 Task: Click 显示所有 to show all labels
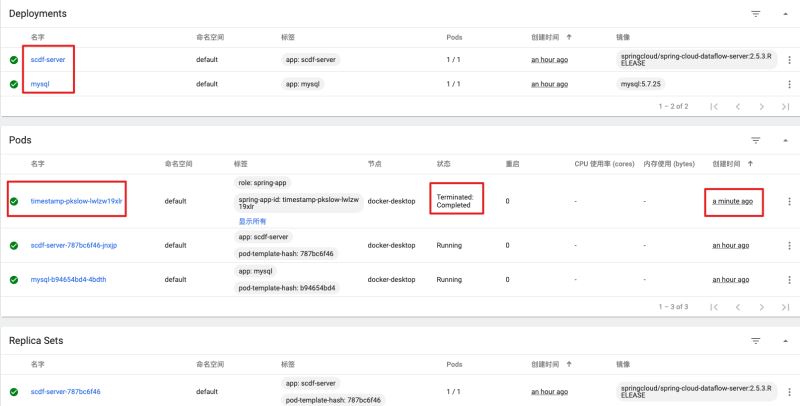click(252, 221)
